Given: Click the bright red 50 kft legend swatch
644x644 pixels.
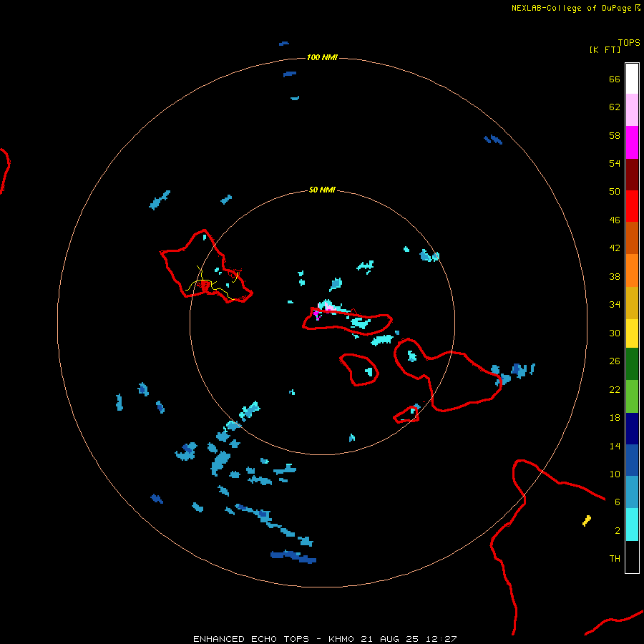Looking at the screenshot, I should [632, 206].
